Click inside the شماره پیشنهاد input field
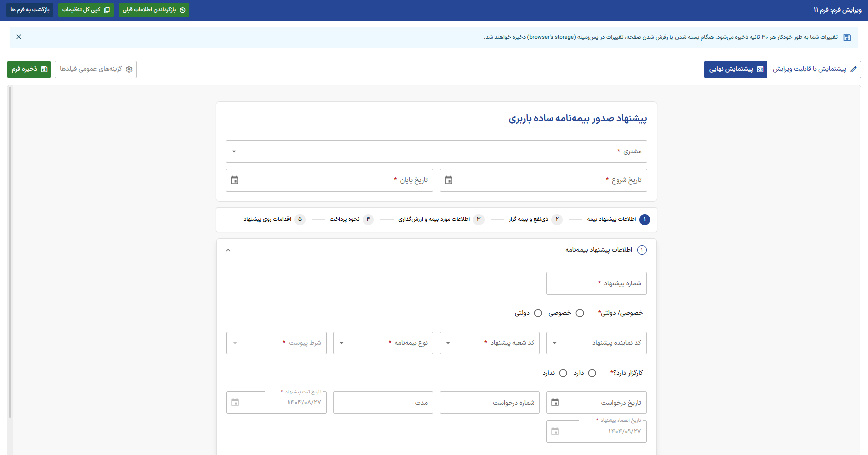This screenshot has height=455, width=868. pyautogui.click(x=596, y=283)
